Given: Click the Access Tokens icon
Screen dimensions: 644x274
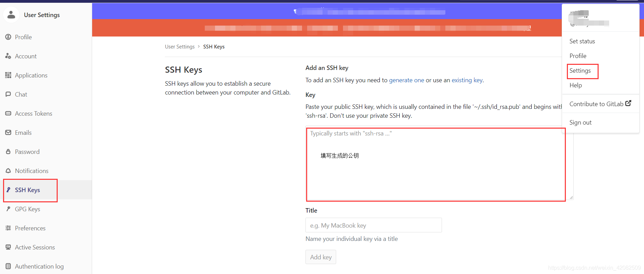Looking at the screenshot, I should (x=8, y=113).
